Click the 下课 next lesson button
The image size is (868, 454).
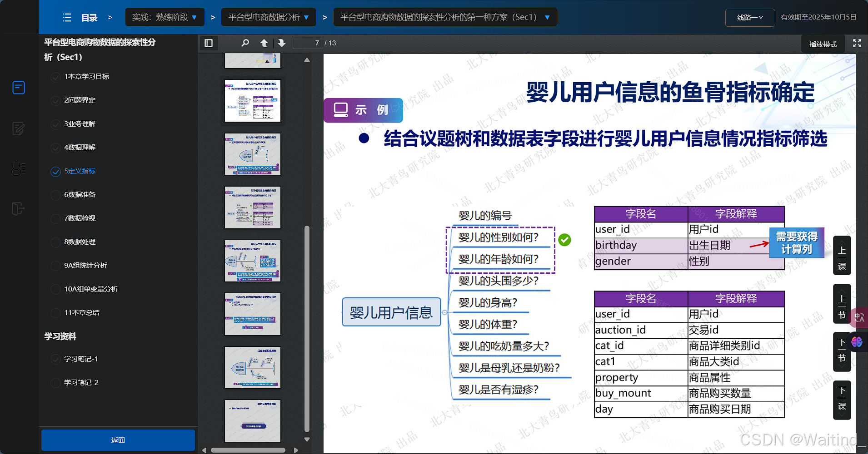tap(842, 400)
